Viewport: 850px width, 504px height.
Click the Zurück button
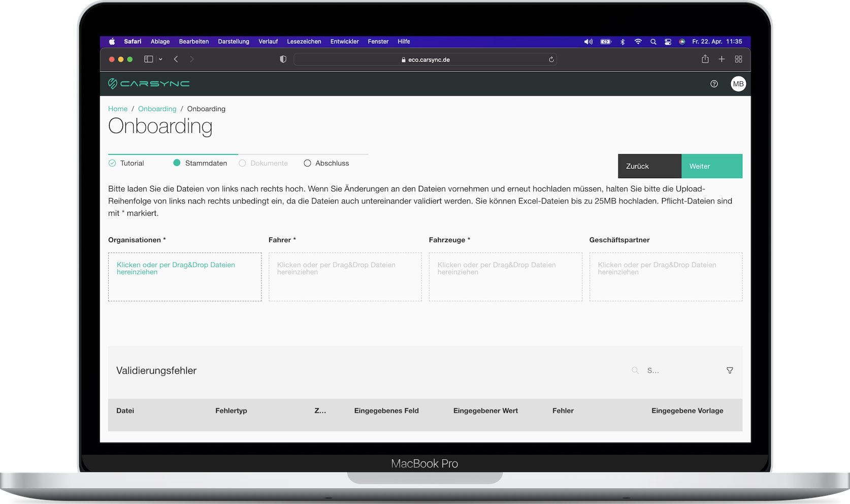(649, 166)
